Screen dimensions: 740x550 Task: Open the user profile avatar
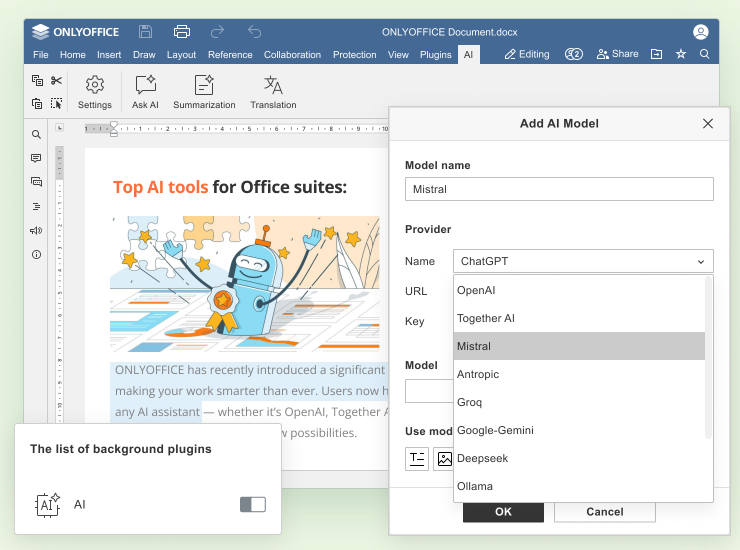[700, 32]
